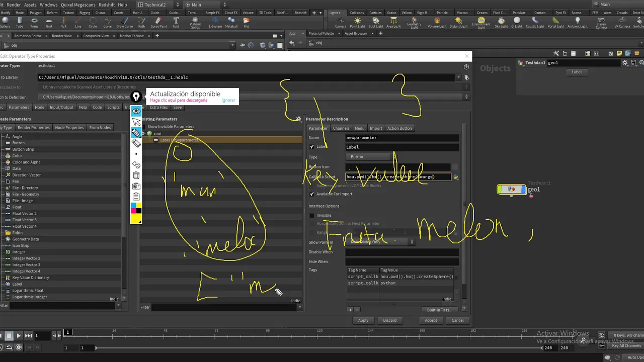The height and width of the screenshot is (362, 644).
Task: Clear drawings with Epic Pen trash icon
Action: tap(136, 175)
